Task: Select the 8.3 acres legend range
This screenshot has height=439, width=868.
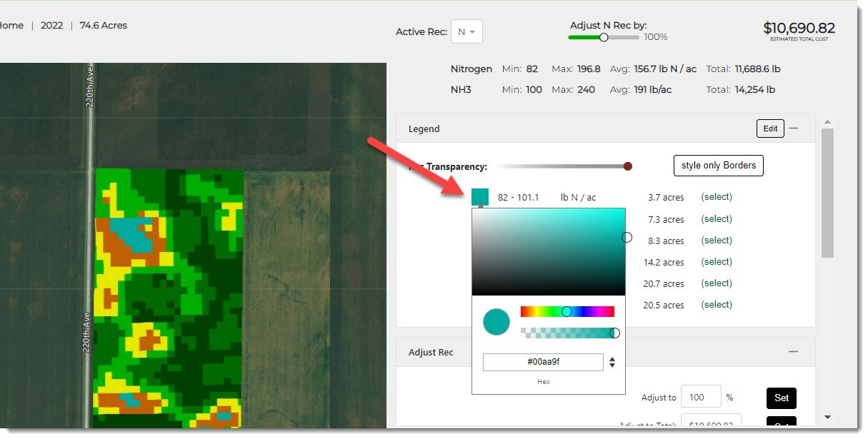Action: [x=717, y=241]
